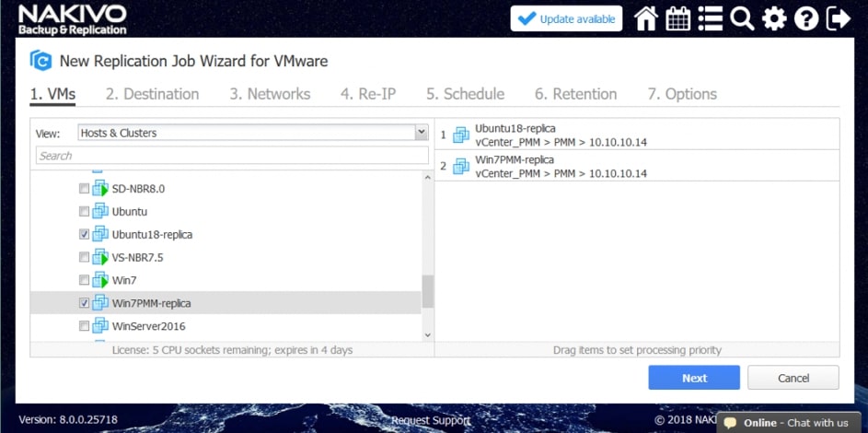Open the calendar icon in header
This screenshot has width=868, height=433.
(677, 18)
